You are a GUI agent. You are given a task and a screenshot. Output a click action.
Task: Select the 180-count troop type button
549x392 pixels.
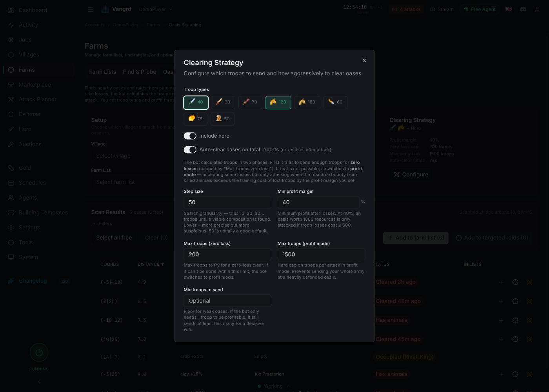[307, 102]
